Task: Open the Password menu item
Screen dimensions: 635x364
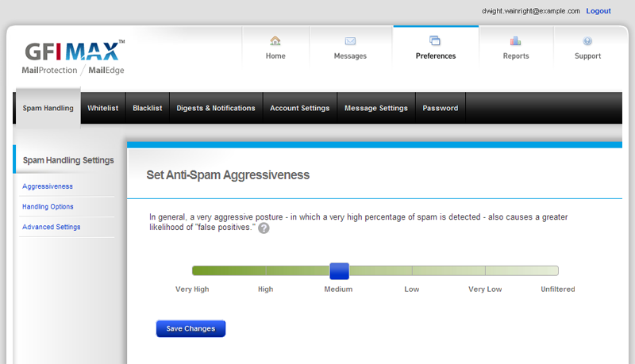Action: (441, 108)
